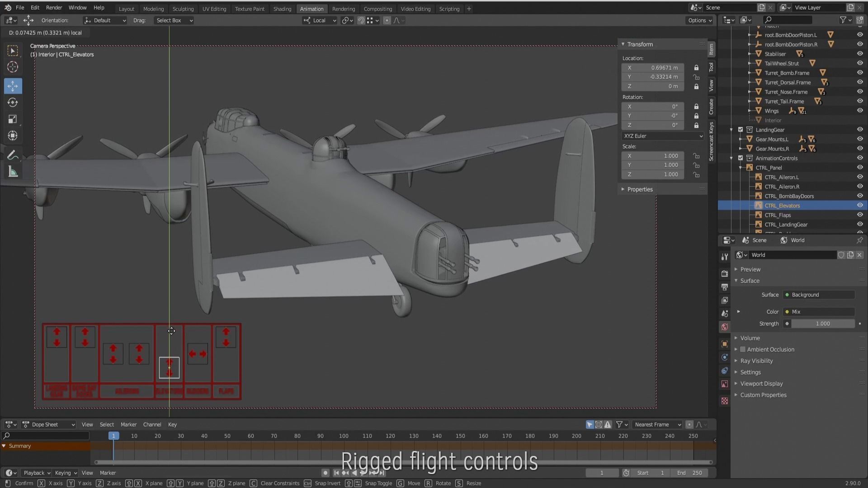868x488 pixels.
Task: Click the End frame field
Action: click(x=689, y=473)
